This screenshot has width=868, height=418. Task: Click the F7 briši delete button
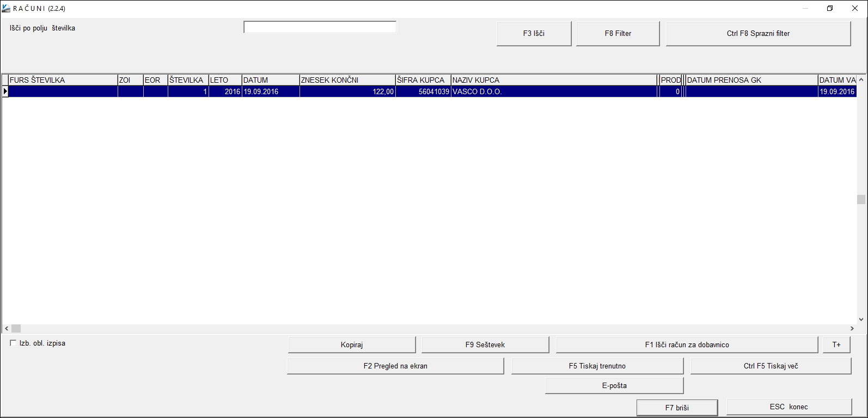coord(677,407)
